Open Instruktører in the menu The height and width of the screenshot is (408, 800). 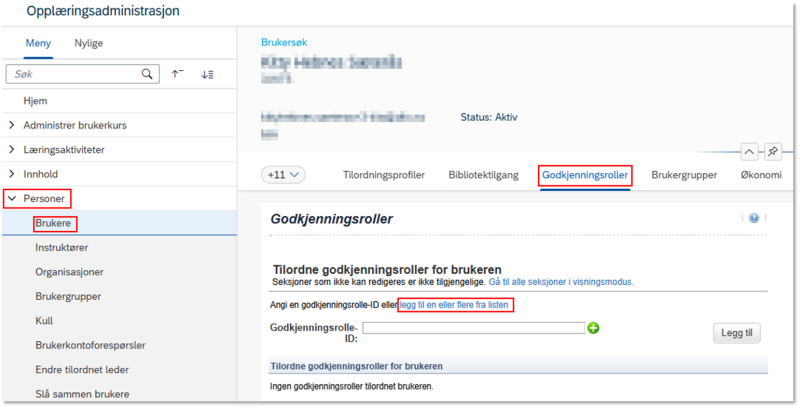coord(62,247)
